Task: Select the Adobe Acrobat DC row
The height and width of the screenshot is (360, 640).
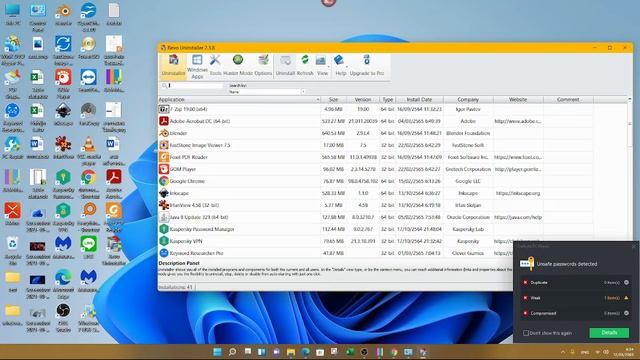Action: point(376,121)
